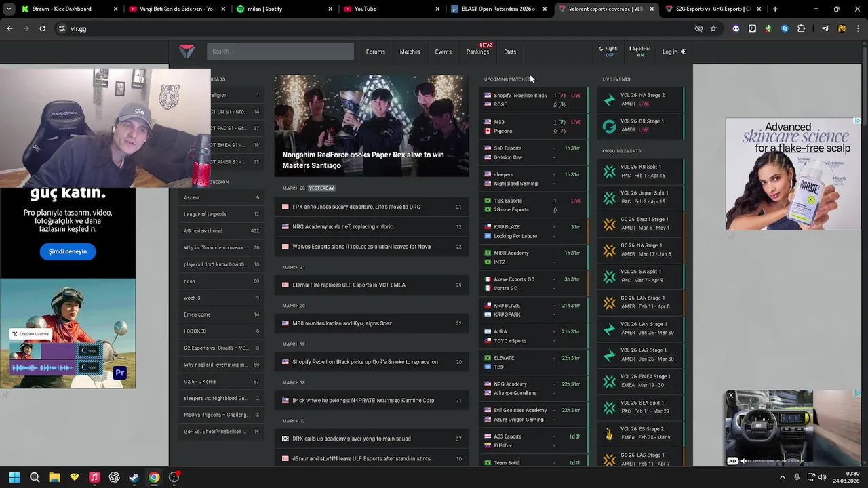This screenshot has width=868, height=488.
Task: Open the Rankings menu
Action: 477,52
